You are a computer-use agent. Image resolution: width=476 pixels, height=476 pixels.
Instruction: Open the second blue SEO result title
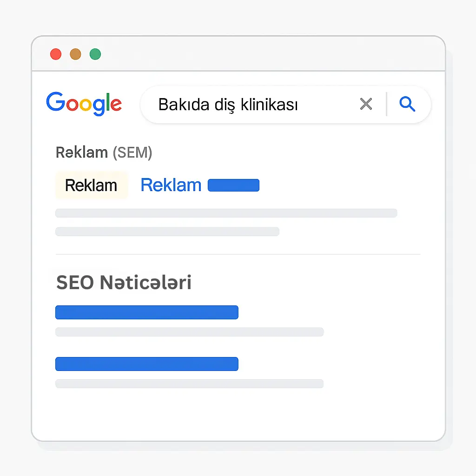[146, 364]
